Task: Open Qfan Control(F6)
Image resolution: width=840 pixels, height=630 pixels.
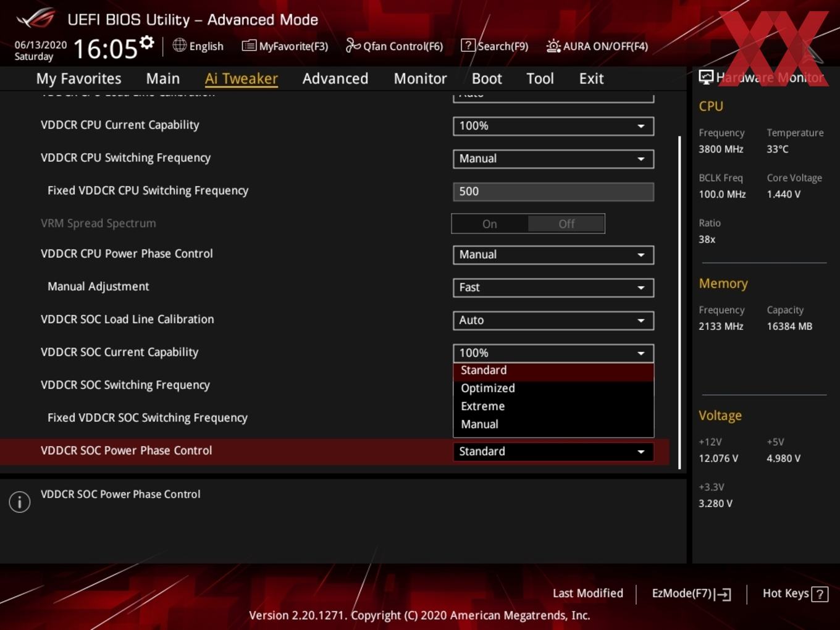Action: click(x=394, y=46)
